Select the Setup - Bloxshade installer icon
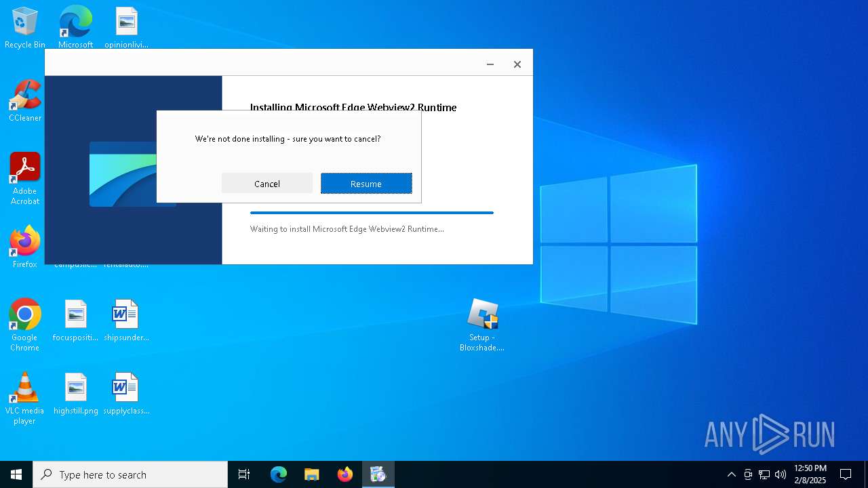This screenshot has width=868, height=488. [482, 325]
